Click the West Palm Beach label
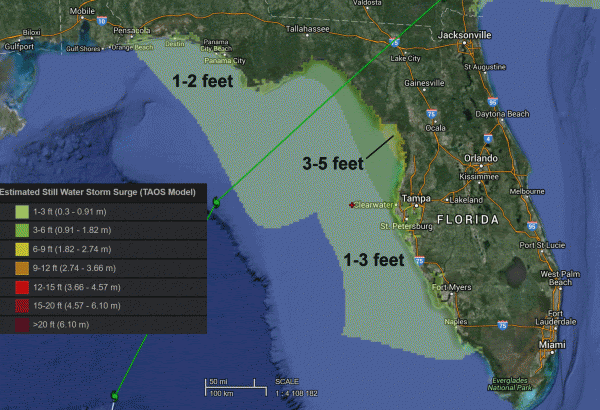This screenshot has width=600, height=410. (560, 278)
